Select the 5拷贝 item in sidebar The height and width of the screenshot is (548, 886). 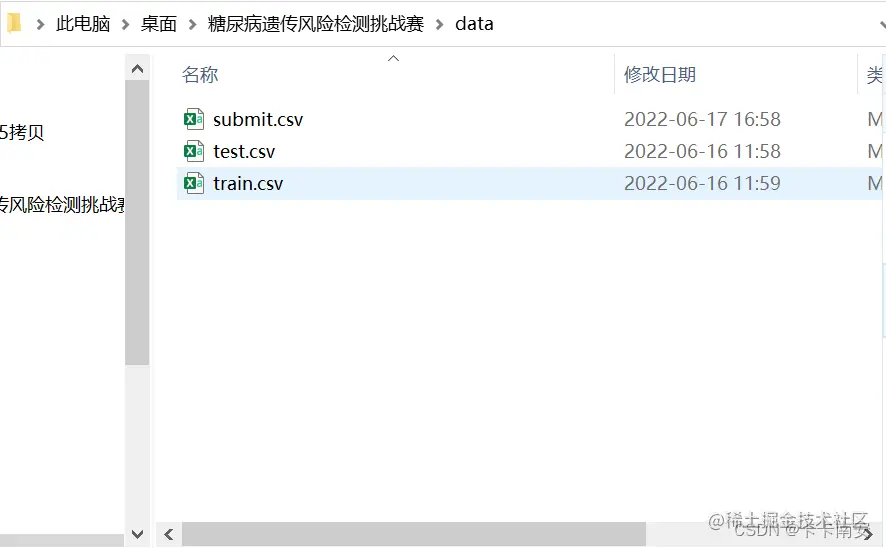pos(22,132)
